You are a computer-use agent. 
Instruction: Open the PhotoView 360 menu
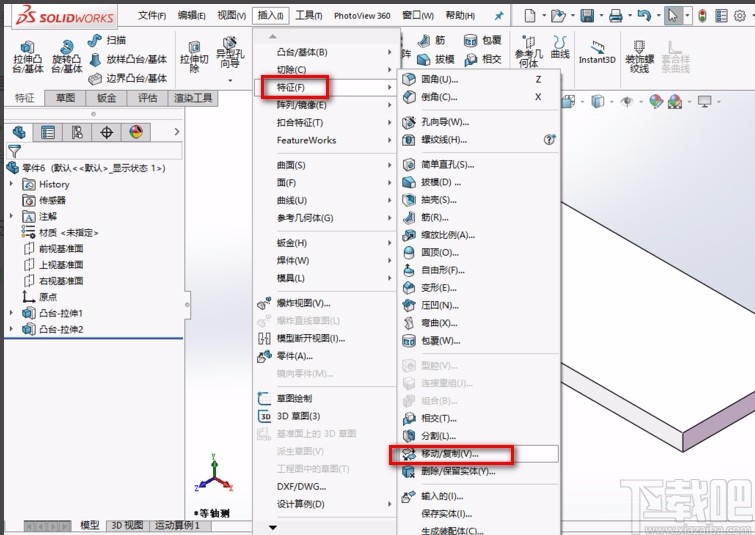click(362, 16)
